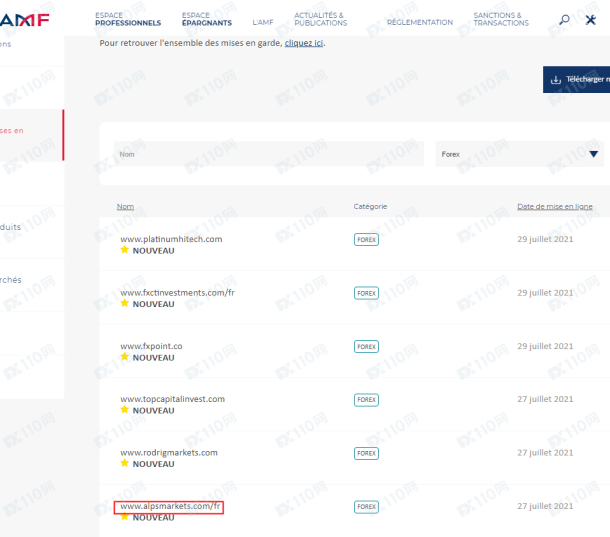Select www.fxctinvestments.com/fr entry
610x537 pixels.
tap(177, 293)
